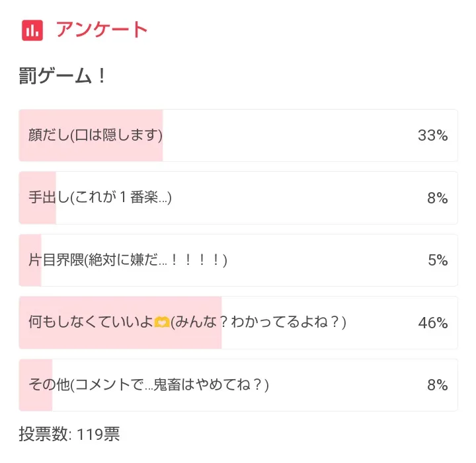Viewport: 476px width, 463px height.
Task: Click the pink bar of 何もしなくていいよ option
Action: click(x=120, y=322)
